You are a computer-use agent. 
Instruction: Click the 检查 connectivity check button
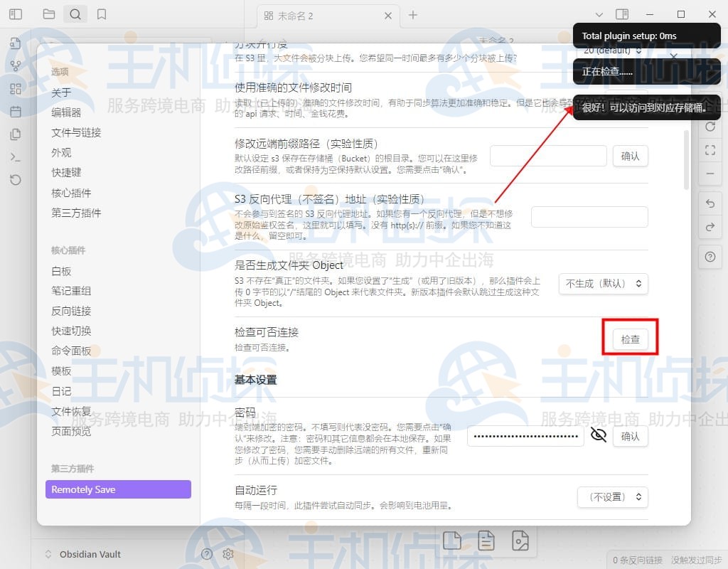pos(630,339)
